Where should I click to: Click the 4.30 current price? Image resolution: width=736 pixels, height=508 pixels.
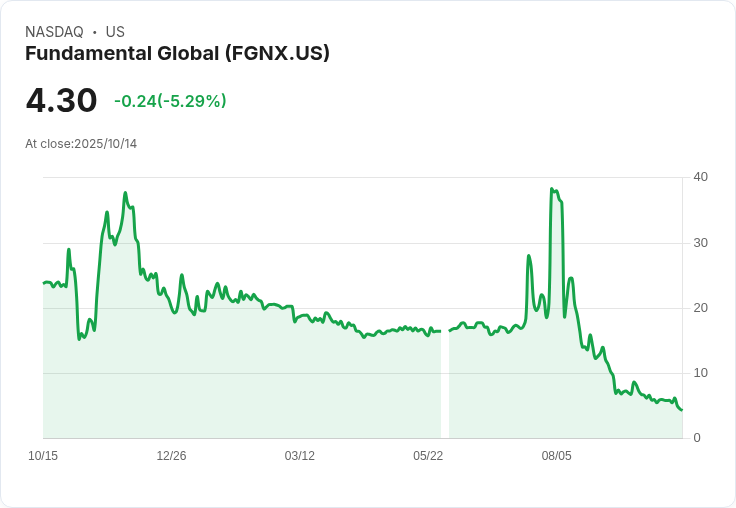click(x=61, y=100)
